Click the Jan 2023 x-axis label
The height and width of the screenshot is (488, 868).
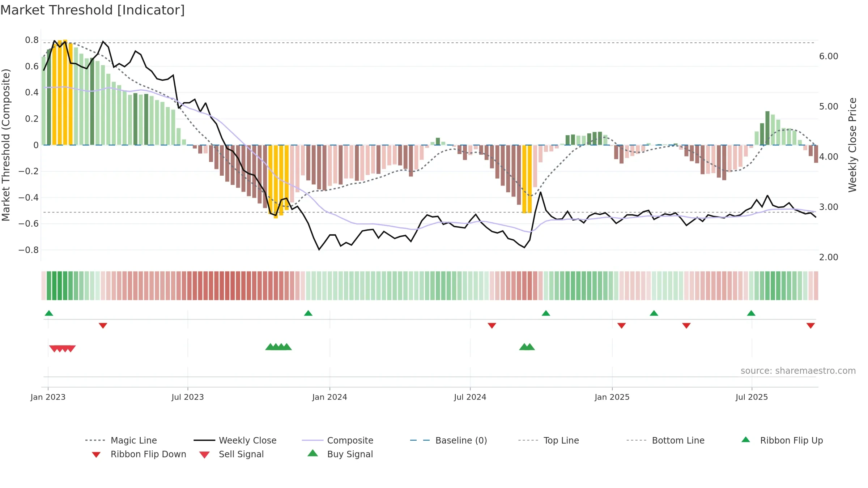tap(48, 397)
